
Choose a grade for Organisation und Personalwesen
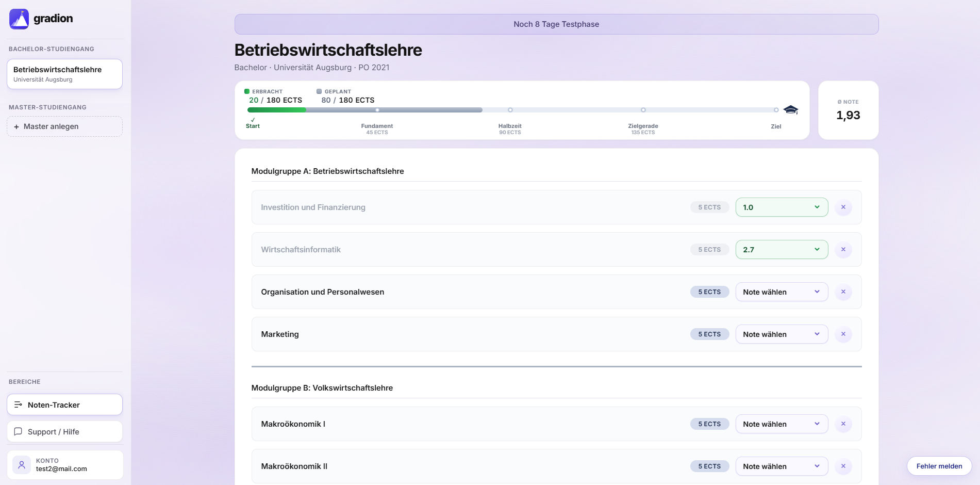782,292
